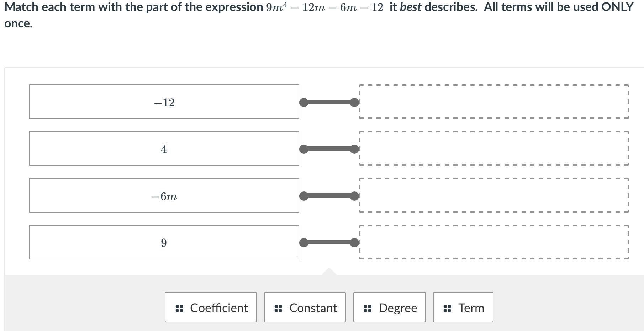The width and height of the screenshot is (644, 331).
Task: Click the prompt box containing 9
Action: click(164, 242)
